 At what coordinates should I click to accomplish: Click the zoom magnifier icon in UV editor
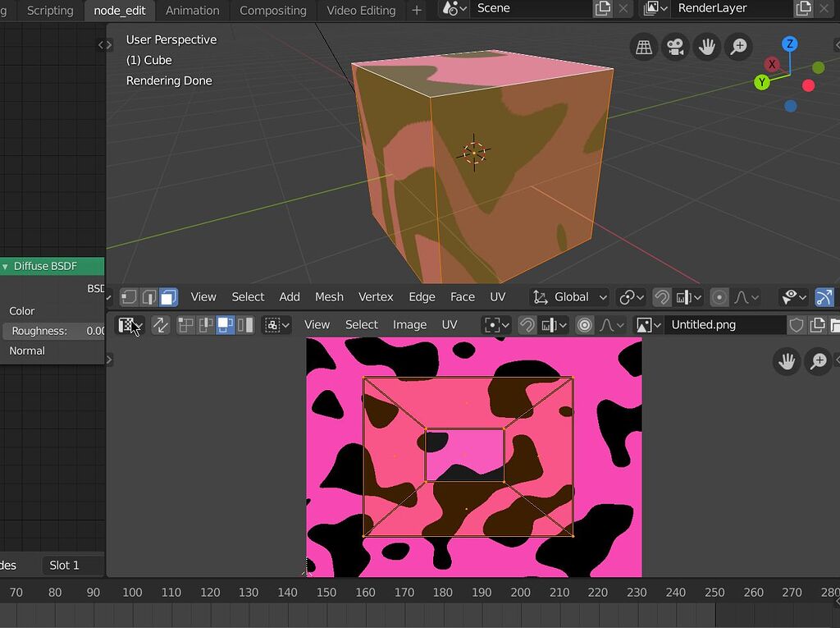[x=819, y=361]
